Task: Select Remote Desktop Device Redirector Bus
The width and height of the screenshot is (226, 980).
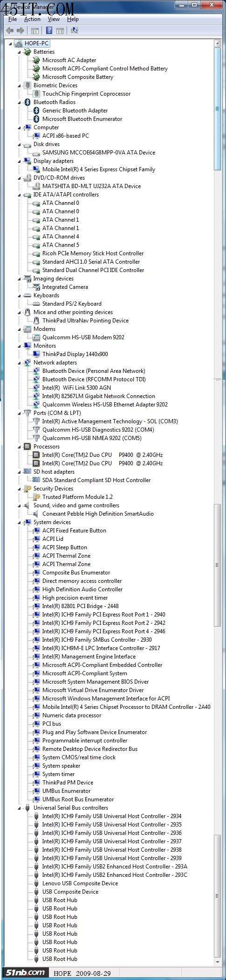Action: pyautogui.click(x=90, y=749)
